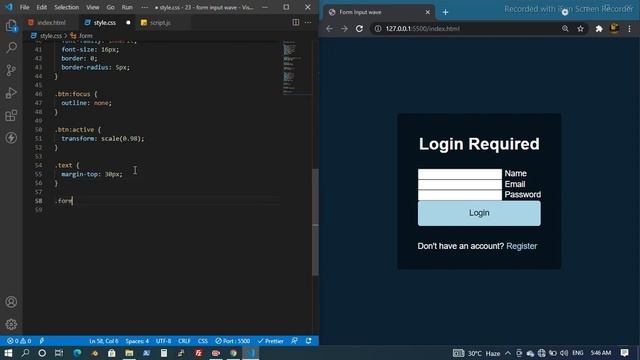640x360 pixels.
Task: Open Chrome profile avatar
Action: tap(614, 28)
